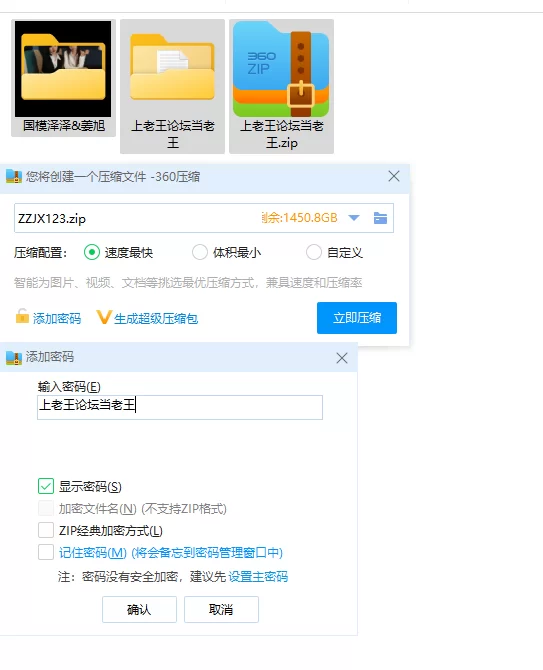Screen dimensions: 543x670
Task: Select the 上老王论坛当老王 folder icon
Action: coord(172,68)
